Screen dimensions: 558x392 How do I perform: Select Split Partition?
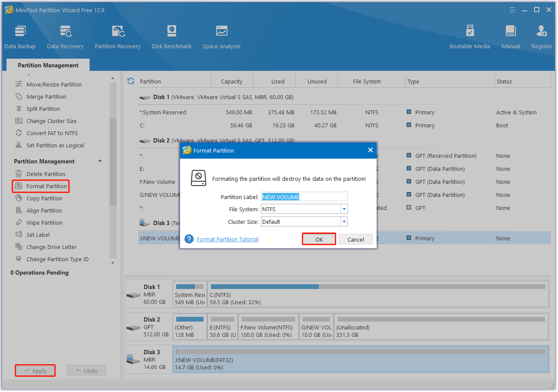[43, 109]
